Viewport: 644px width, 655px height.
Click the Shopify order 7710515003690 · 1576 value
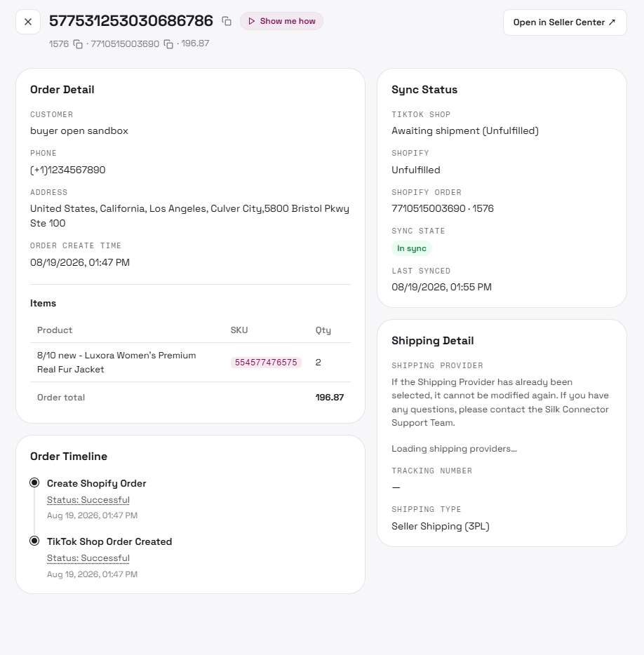click(x=443, y=208)
